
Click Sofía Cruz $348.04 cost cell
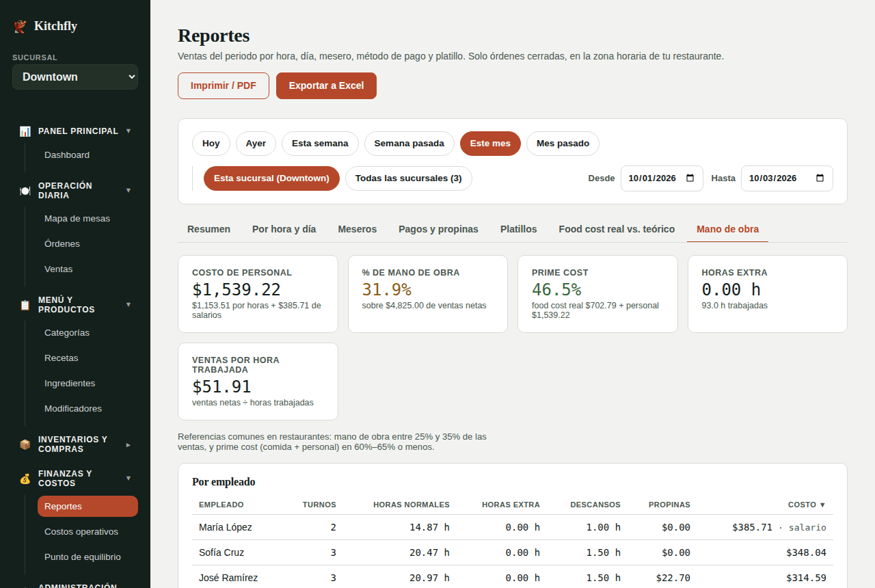click(x=806, y=552)
